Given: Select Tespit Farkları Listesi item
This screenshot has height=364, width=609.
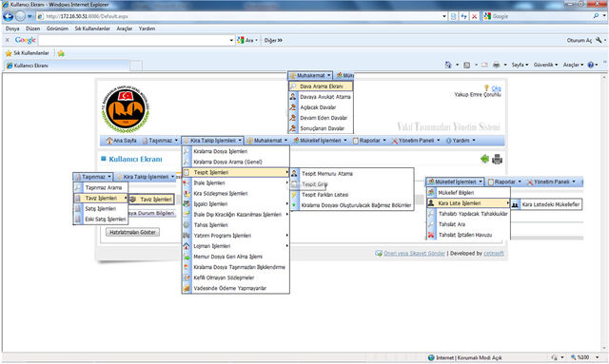Looking at the screenshot, I should (x=352, y=195).
